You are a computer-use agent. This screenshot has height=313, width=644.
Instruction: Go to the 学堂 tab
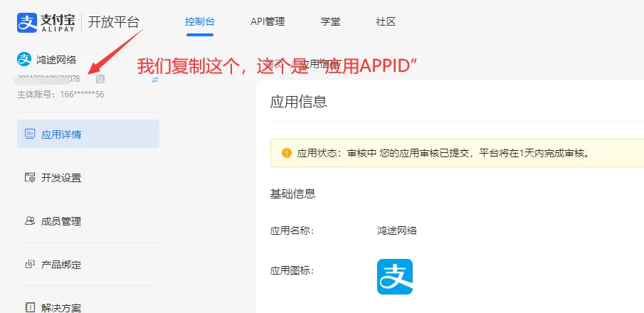pyautogui.click(x=330, y=21)
